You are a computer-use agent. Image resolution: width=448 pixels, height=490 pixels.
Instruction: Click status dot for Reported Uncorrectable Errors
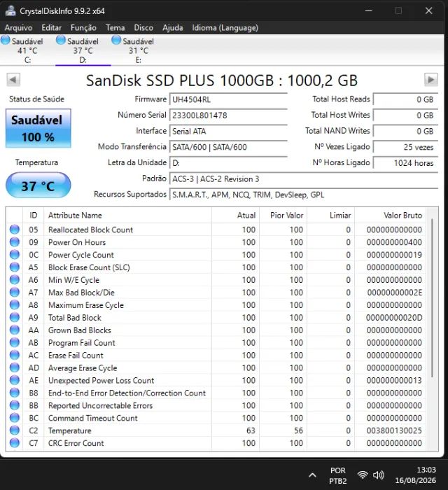pos(15,405)
